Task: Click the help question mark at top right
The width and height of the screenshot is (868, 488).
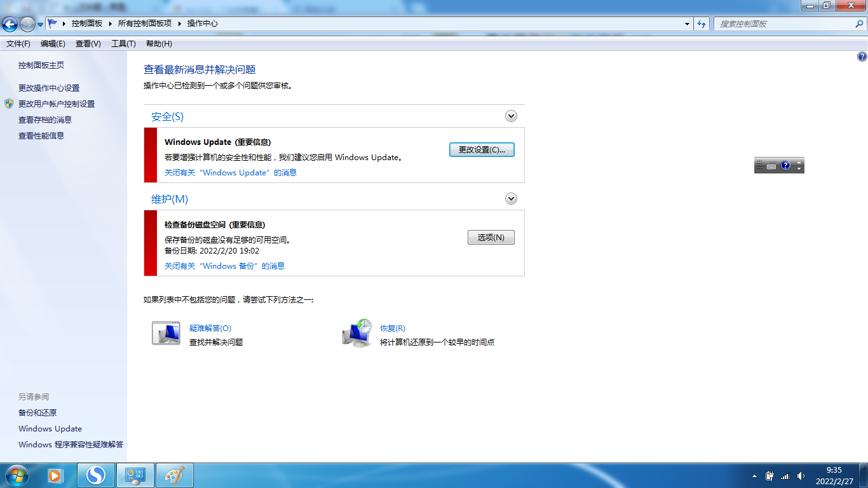Action: 862,57
